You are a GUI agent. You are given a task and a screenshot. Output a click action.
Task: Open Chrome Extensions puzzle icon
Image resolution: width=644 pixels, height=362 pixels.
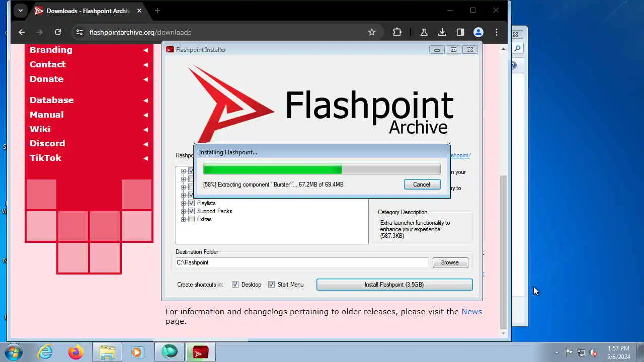click(397, 32)
